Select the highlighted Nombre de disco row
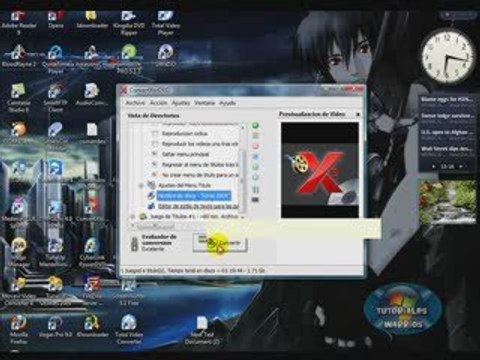Viewport: 480px width, 360px height. (x=194, y=196)
